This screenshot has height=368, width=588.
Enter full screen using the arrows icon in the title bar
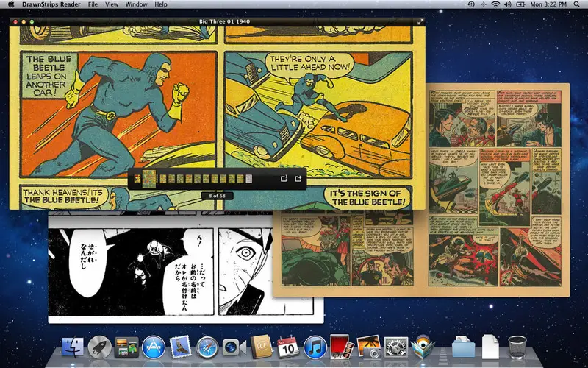click(x=420, y=22)
